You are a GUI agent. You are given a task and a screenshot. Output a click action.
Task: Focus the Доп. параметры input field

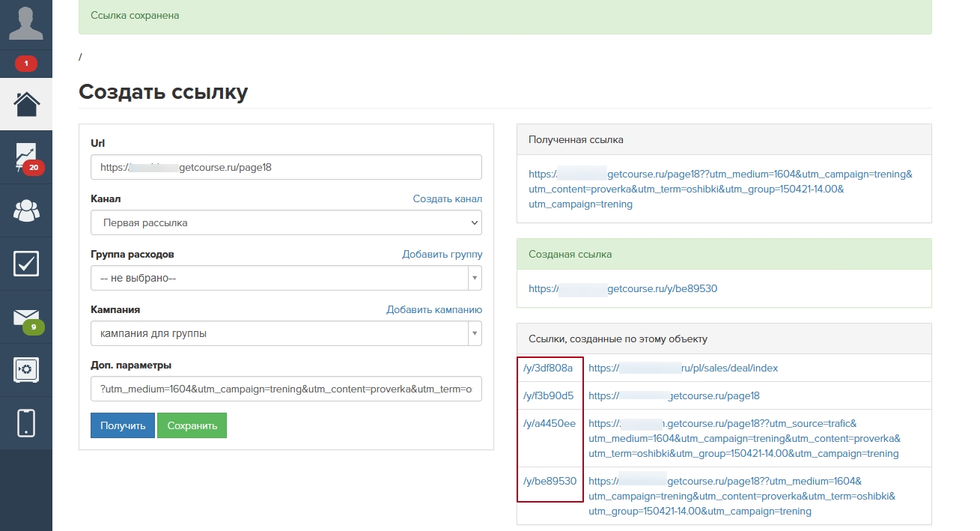point(286,389)
